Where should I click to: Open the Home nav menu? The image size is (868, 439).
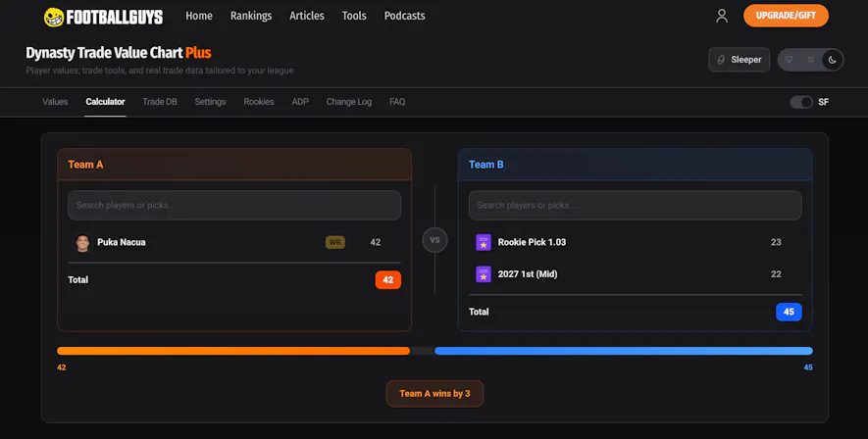coord(199,16)
